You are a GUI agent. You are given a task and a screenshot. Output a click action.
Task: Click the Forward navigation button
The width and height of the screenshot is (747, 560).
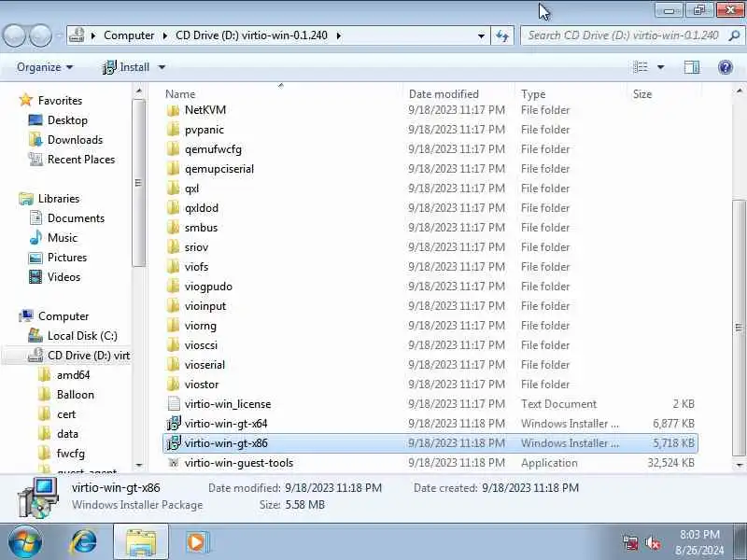click(x=40, y=35)
